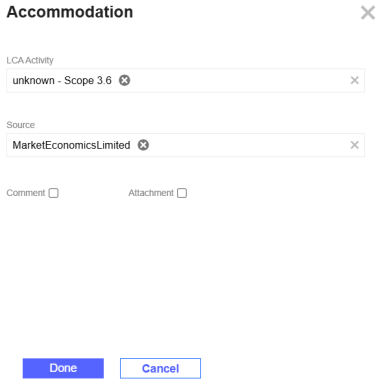Click the 'LCA Activity' field label
This screenshot has height=392, width=380.
tap(30, 60)
